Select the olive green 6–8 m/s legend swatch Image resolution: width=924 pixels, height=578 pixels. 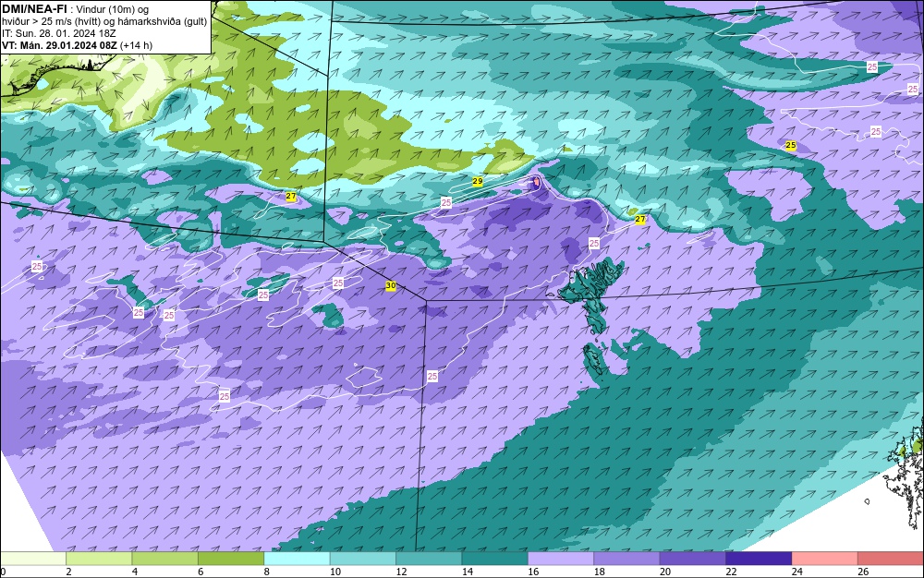[x=231, y=559]
